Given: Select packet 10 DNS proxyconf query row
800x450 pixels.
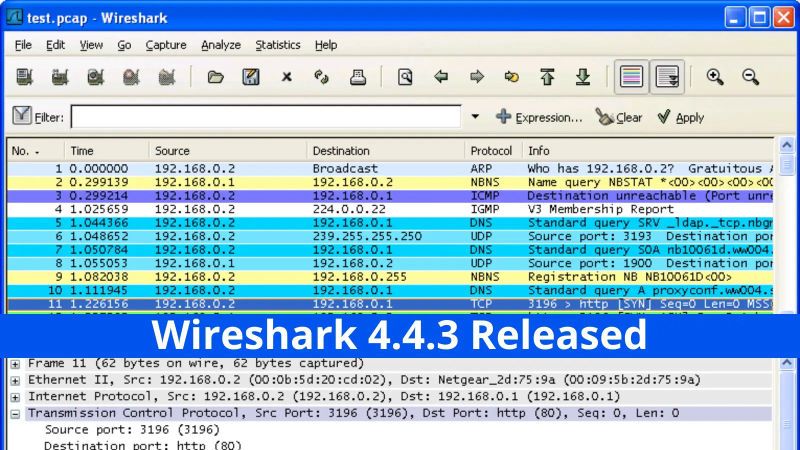Looking at the screenshot, I should coord(390,290).
